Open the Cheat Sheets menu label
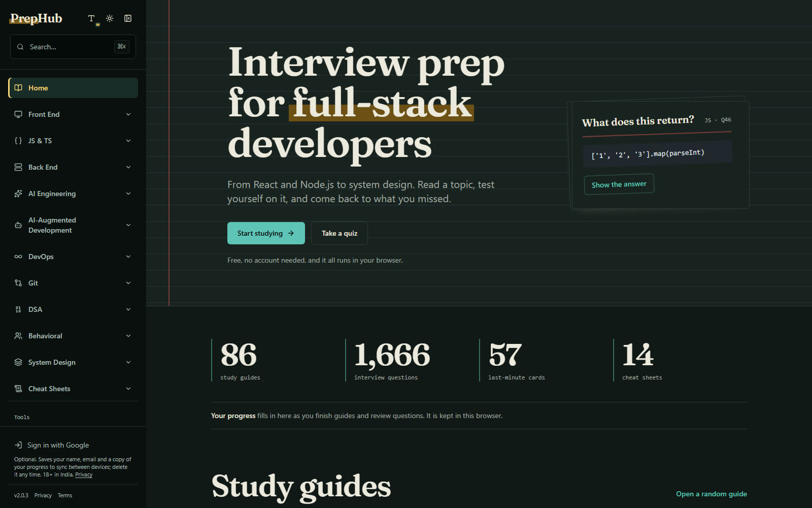This screenshot has width=812, height=508. [x=49, y=389]
